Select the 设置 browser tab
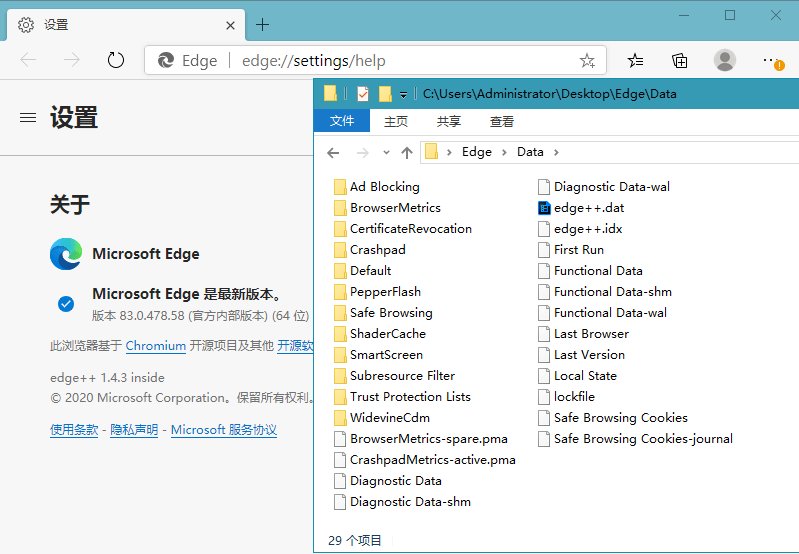799x554 pixels. (125, 25)
